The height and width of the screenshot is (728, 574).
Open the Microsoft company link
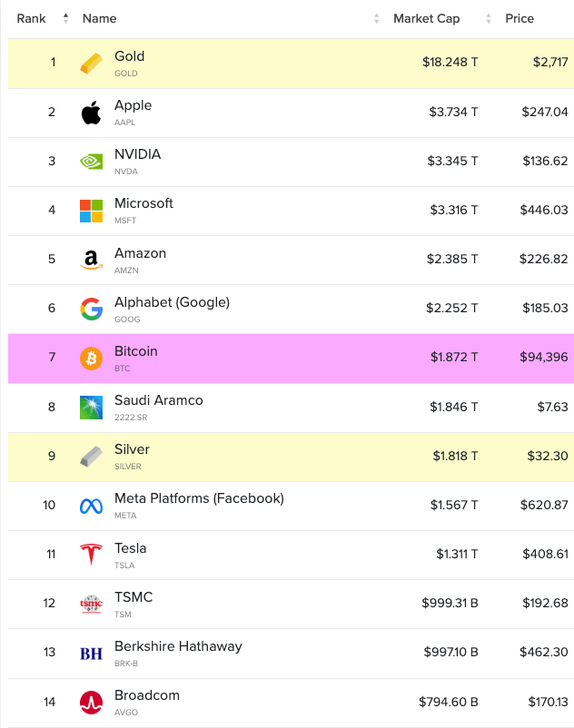click(143, 203)
